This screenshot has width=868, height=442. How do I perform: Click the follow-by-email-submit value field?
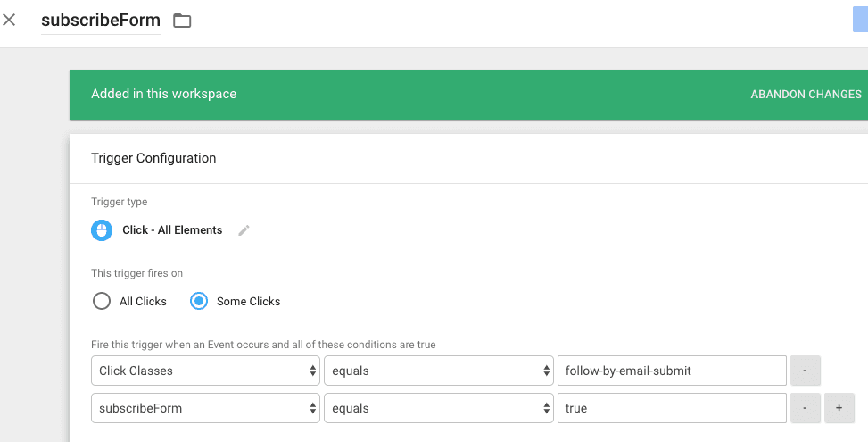coord(670,371)
